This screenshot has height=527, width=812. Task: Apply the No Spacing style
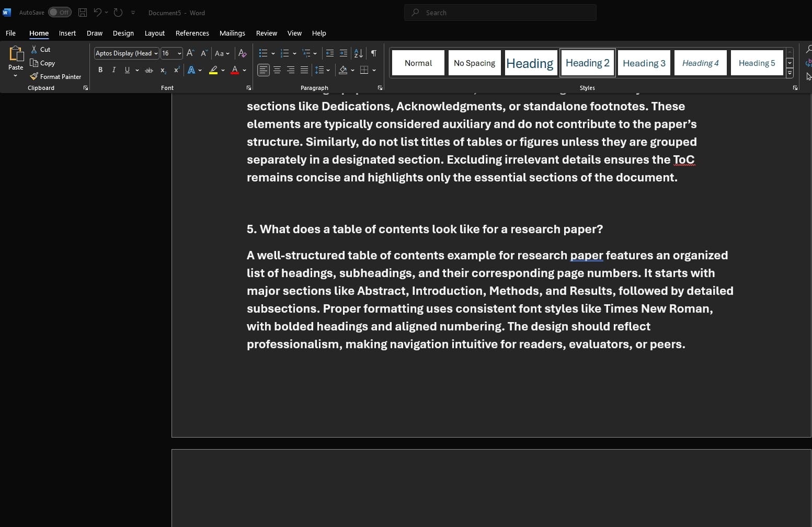click(x=475, y=63)
